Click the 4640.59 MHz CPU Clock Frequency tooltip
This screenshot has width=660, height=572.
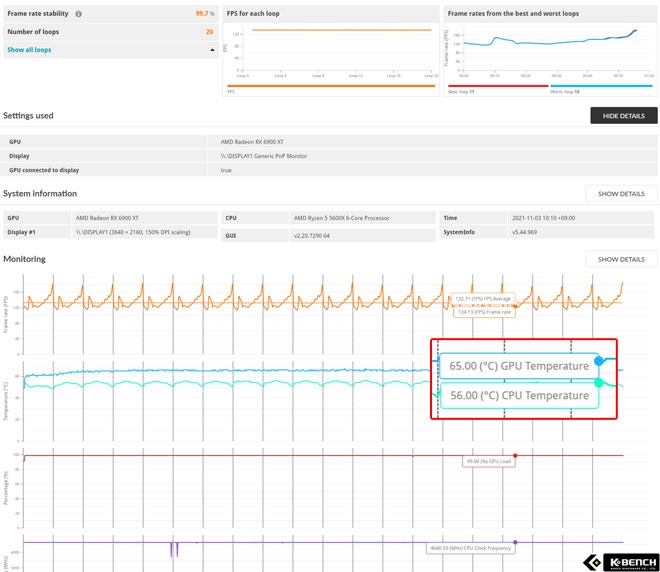pyautogui.click(x=470, y=548)
